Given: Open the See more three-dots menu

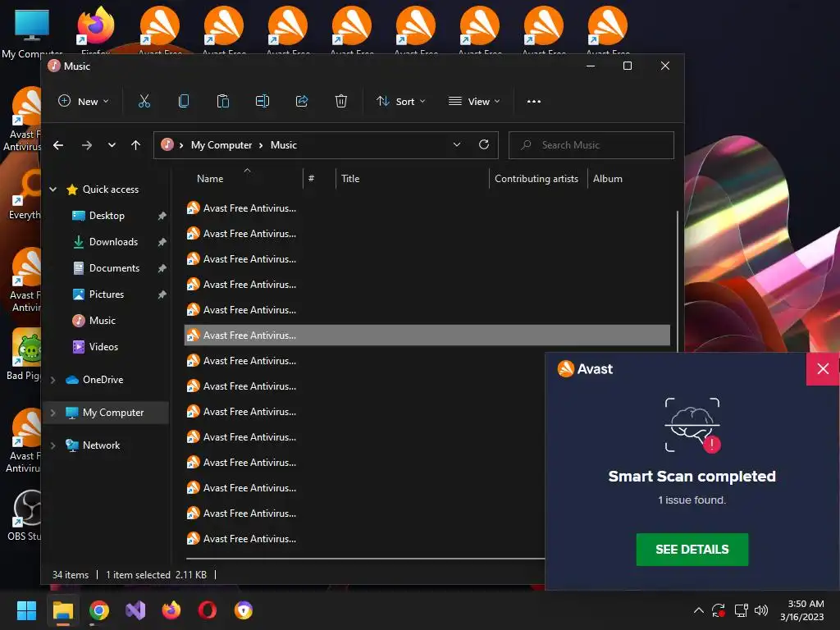Looking at the screenshot, I should [533, 101].
